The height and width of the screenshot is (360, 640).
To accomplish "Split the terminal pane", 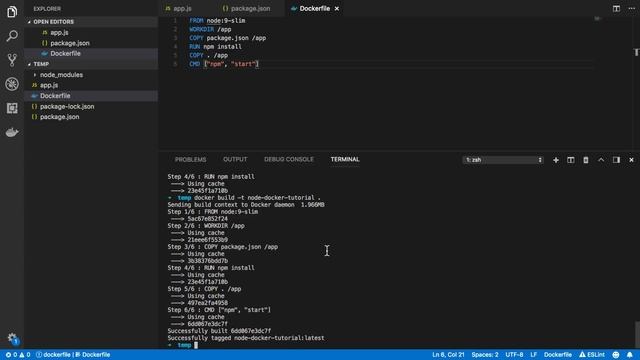I will [571, 160].
